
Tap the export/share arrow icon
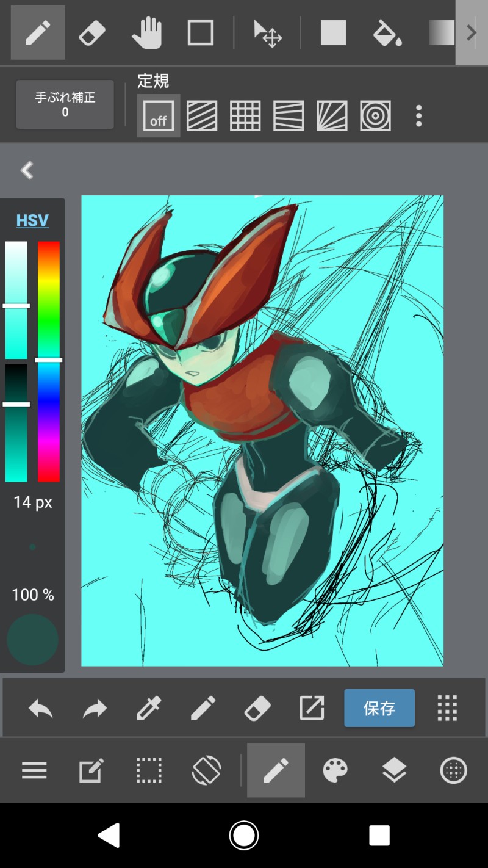click(x=312, y=708)
